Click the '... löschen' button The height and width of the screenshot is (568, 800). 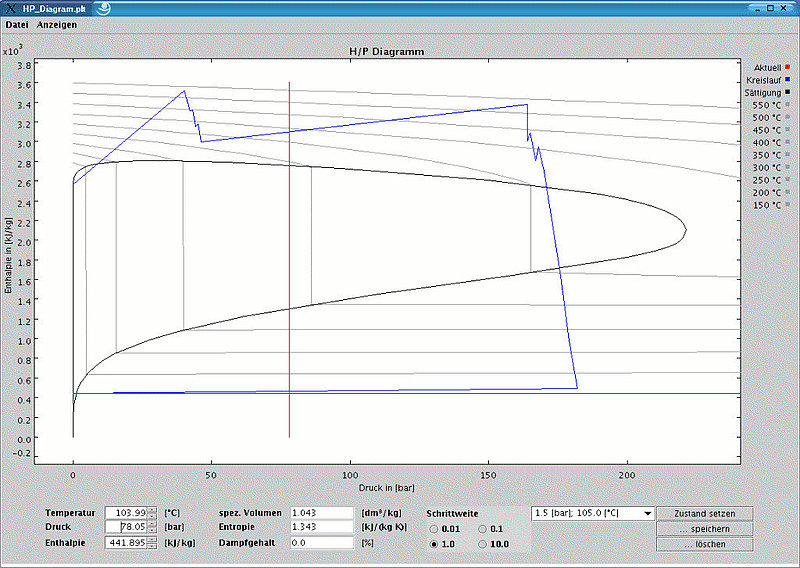[x=705, y=545]
